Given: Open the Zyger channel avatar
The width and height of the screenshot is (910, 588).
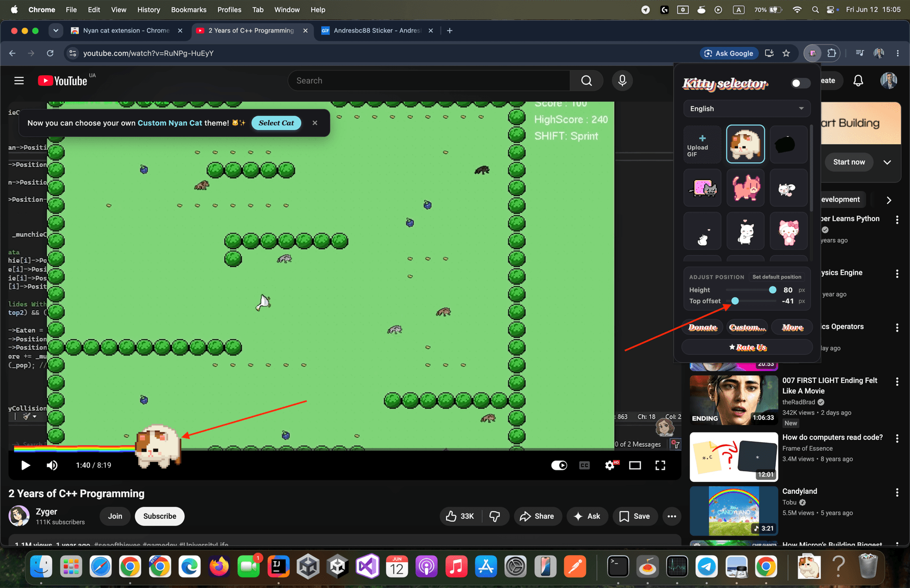Looking at the screenshot, I should tap(19, 516).
